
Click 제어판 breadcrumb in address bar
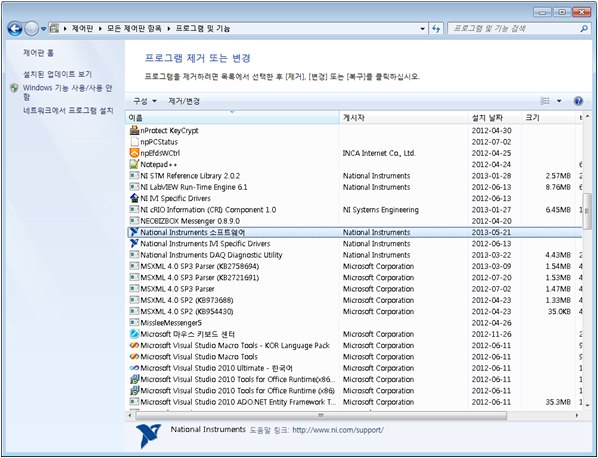(82, 29)
